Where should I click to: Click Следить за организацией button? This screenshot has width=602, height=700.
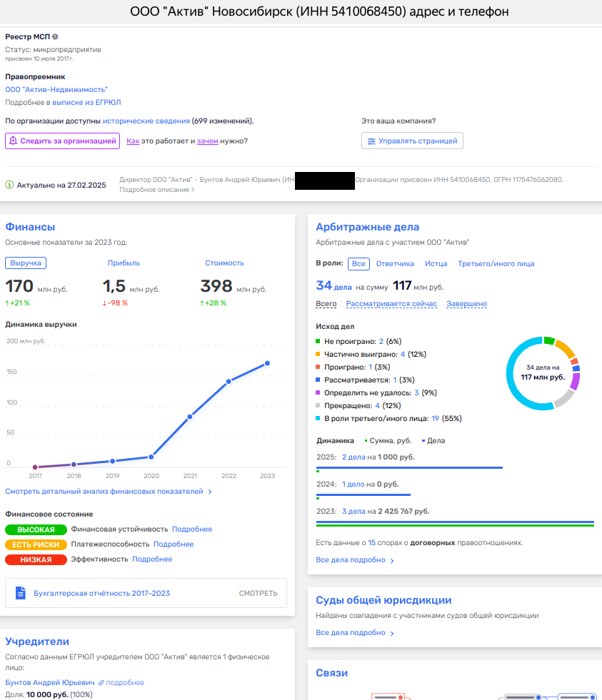pos(63,141)
